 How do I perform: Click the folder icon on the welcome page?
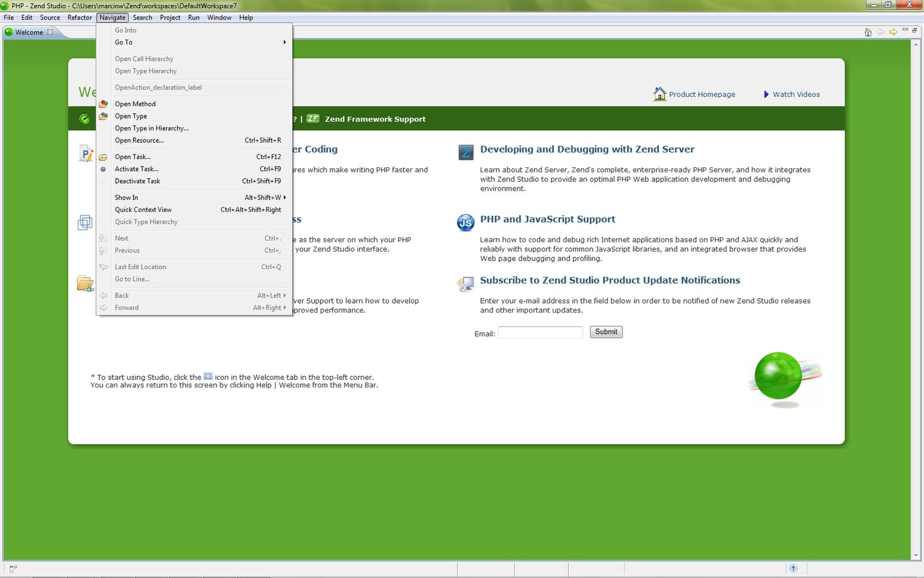click(85, 283)
